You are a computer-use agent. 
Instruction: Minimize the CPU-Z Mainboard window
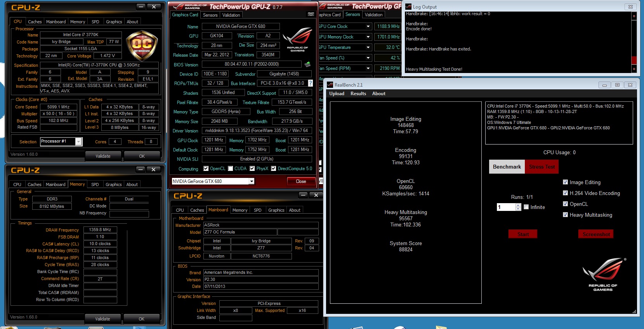[x=303, y=195]
